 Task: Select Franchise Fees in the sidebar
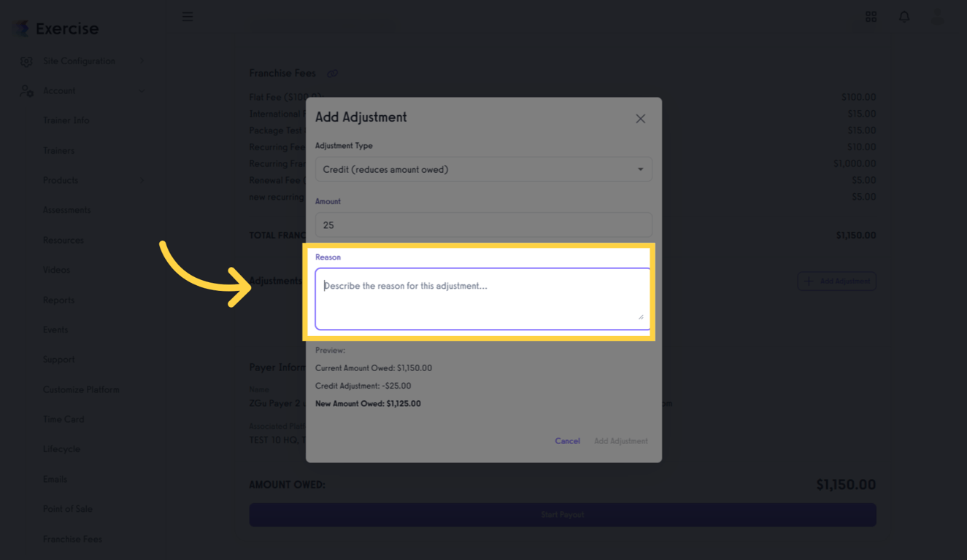(x=72, y=539)
